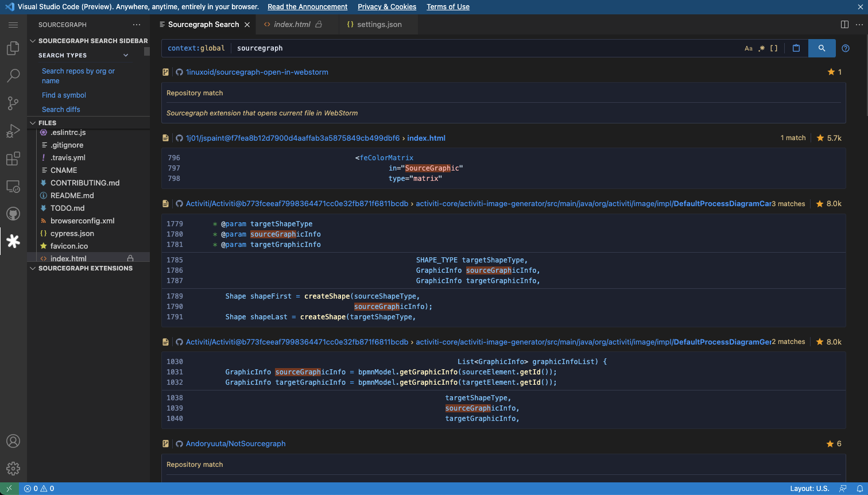868x495 pixels.
Task: Switch to the Sourcegraph Search tab
Action: click(x=203, y=25)
